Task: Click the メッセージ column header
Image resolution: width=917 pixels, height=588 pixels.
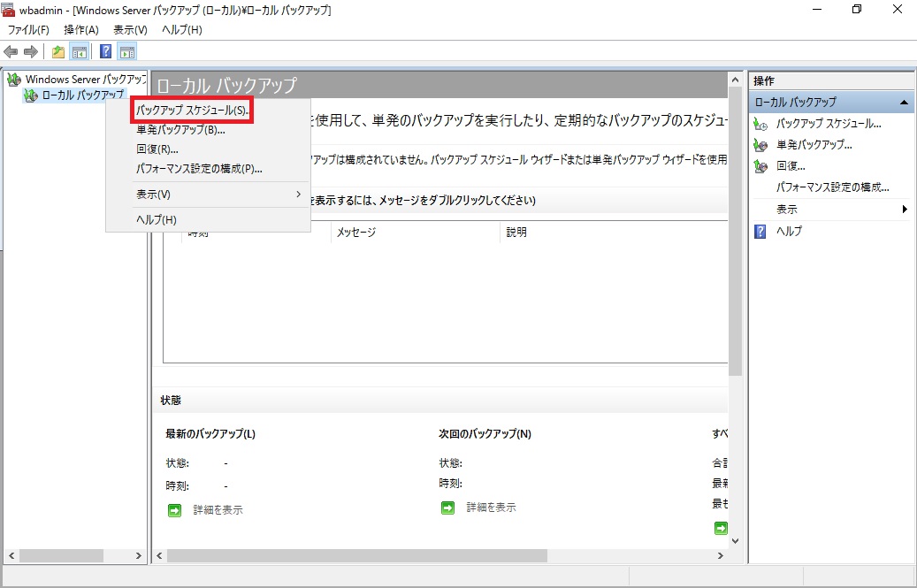Action: click(416, 232)
